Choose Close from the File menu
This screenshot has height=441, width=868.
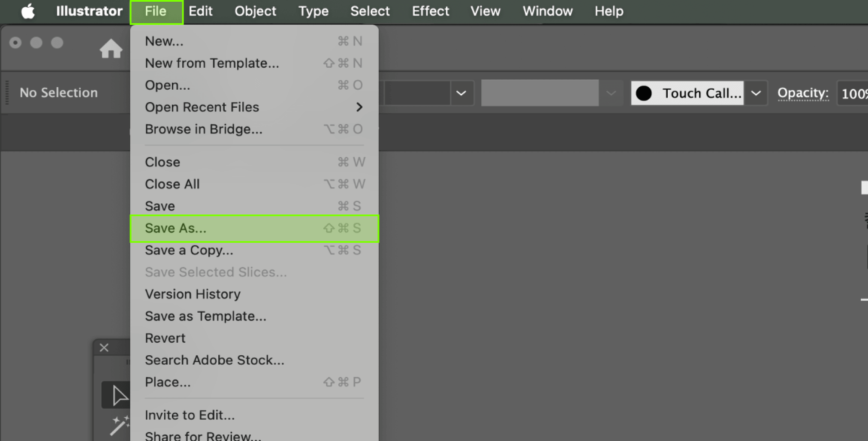coord(254,162)
